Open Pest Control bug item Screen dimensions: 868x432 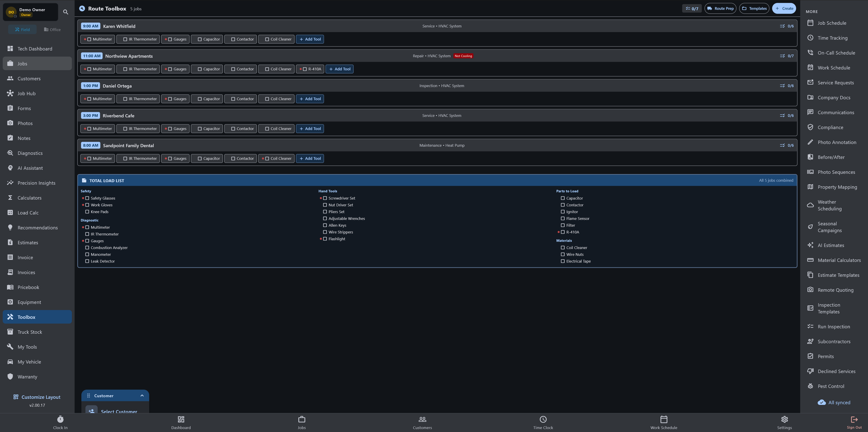(834, 386)
